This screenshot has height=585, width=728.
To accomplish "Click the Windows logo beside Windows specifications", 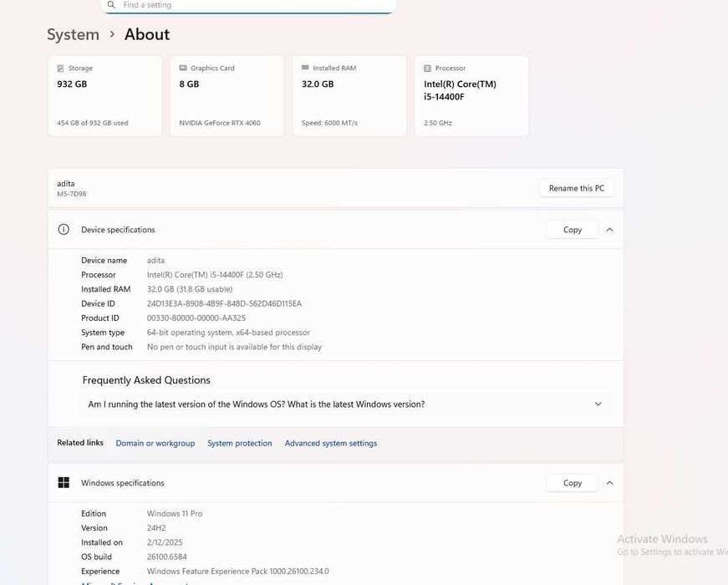I will coord(64,483).
